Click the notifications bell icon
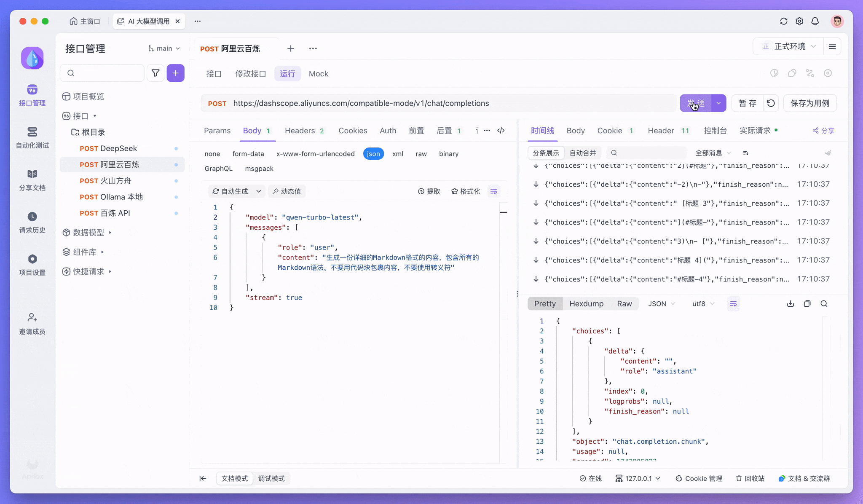This screenshot has width=863, height=504. [815, 21]
